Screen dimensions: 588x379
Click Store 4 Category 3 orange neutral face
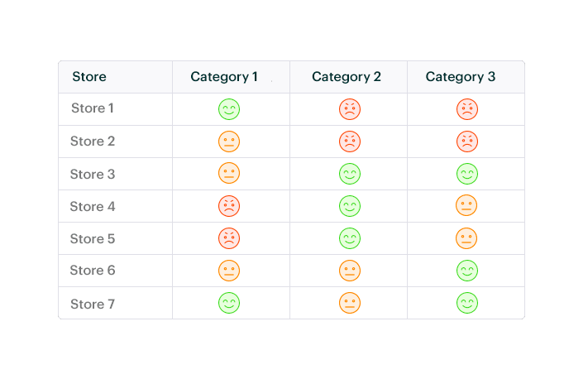(467, 206)
